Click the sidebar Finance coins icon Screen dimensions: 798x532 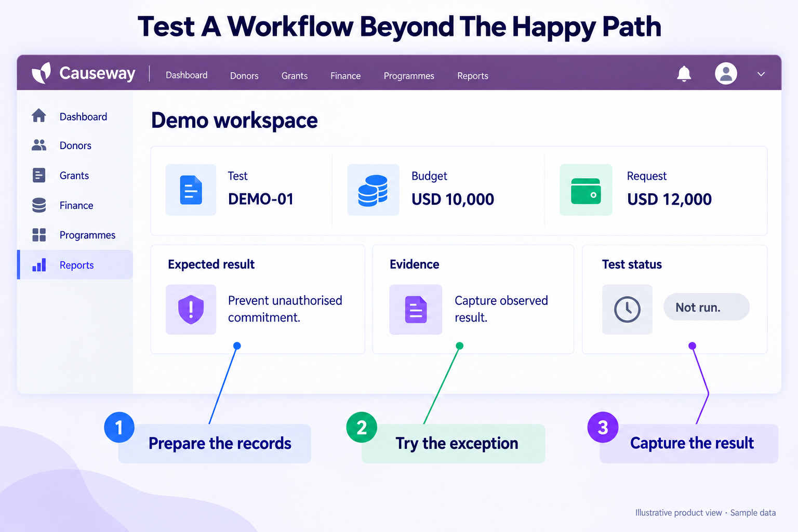click(x=39, y=205)
